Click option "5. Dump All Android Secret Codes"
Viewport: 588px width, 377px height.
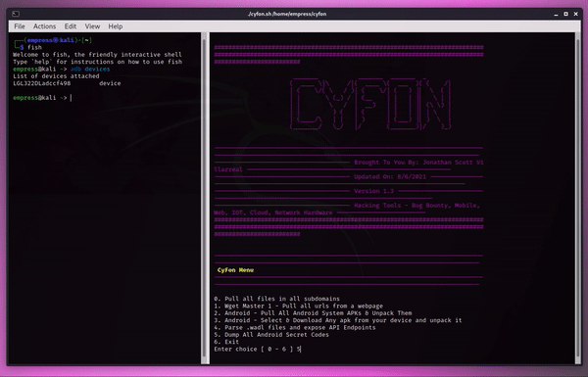(271, 334)
